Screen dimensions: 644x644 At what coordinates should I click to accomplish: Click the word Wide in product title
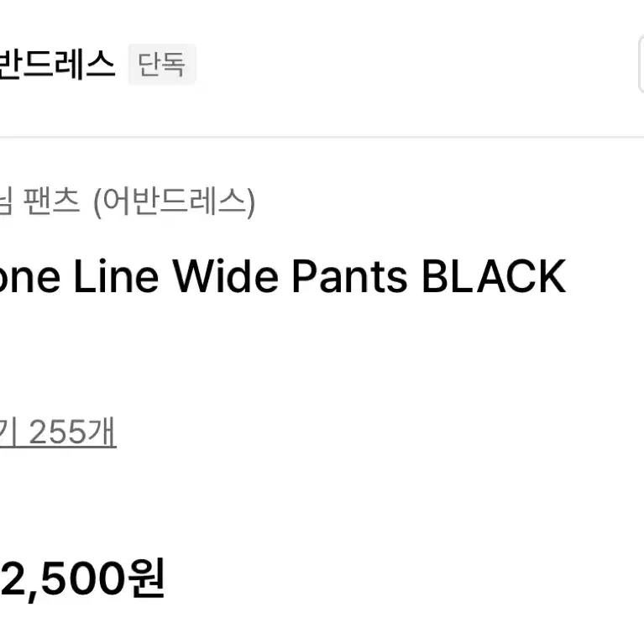pos(226,277)
